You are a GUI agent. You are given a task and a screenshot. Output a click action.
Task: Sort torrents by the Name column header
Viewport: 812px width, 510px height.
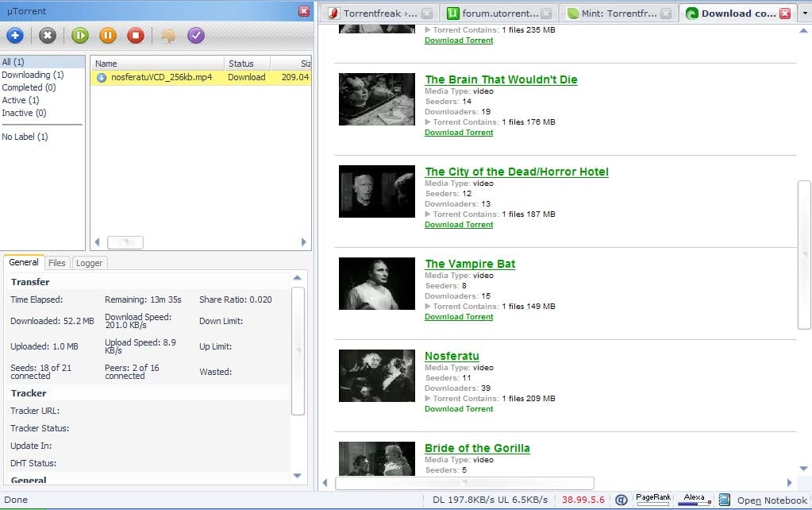(x=157, y=64)
